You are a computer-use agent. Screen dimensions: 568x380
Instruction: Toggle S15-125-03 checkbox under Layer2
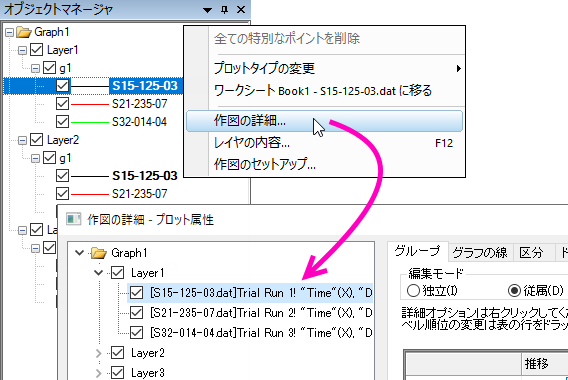pos(63,176)
